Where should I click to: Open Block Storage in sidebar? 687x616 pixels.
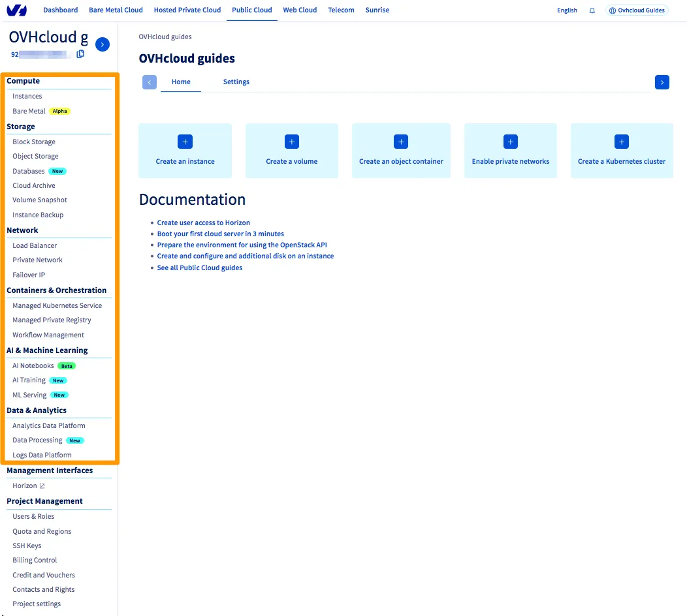pyautogui.click(x=34, y=142)
